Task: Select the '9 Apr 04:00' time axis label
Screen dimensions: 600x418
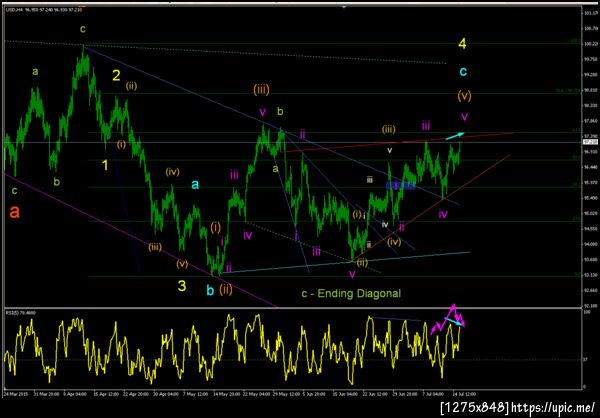Action: point(76,394)
